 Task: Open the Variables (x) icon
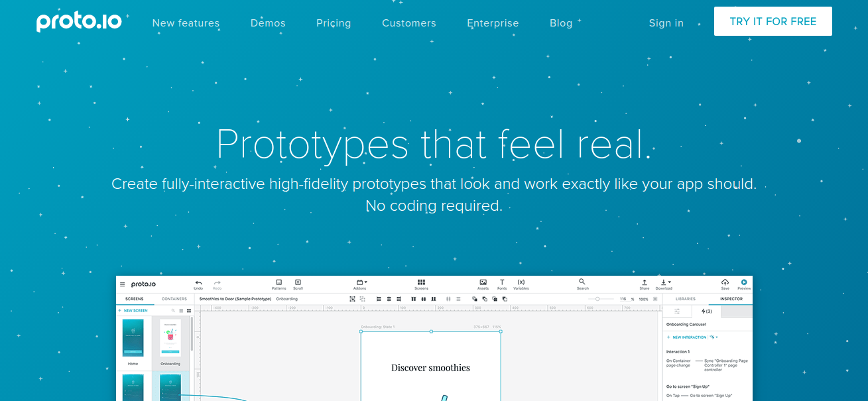click(x=521, y=282)
